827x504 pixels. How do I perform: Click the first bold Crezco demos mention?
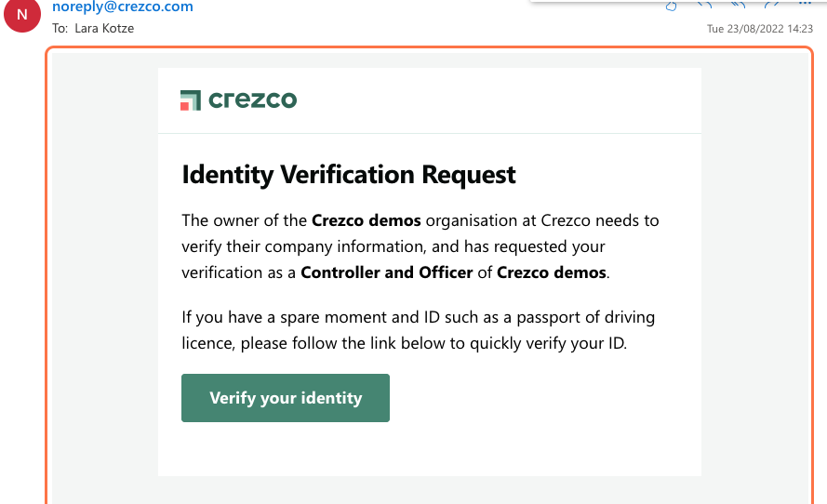pos(366,220)
